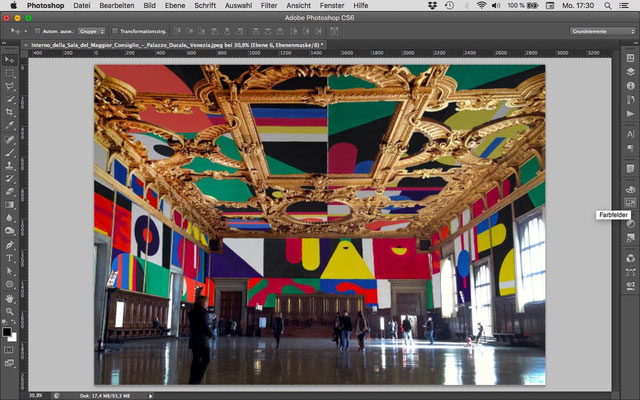Close the Interno_della_Sala document tab

26,45
